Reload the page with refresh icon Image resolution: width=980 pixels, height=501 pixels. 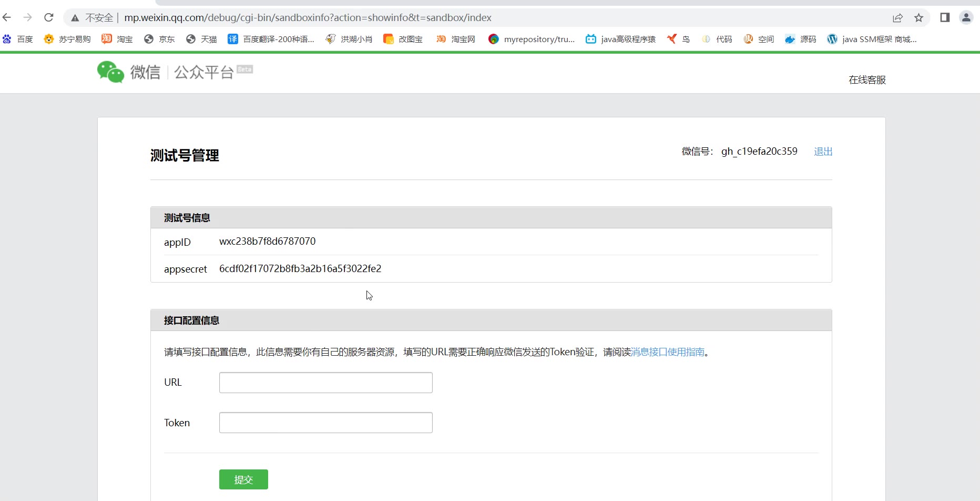coord(49,17)
